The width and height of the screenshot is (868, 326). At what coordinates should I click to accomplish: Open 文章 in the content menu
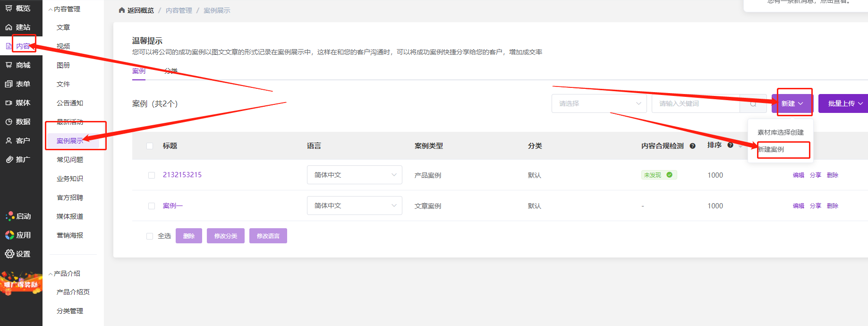click(63, 27)
